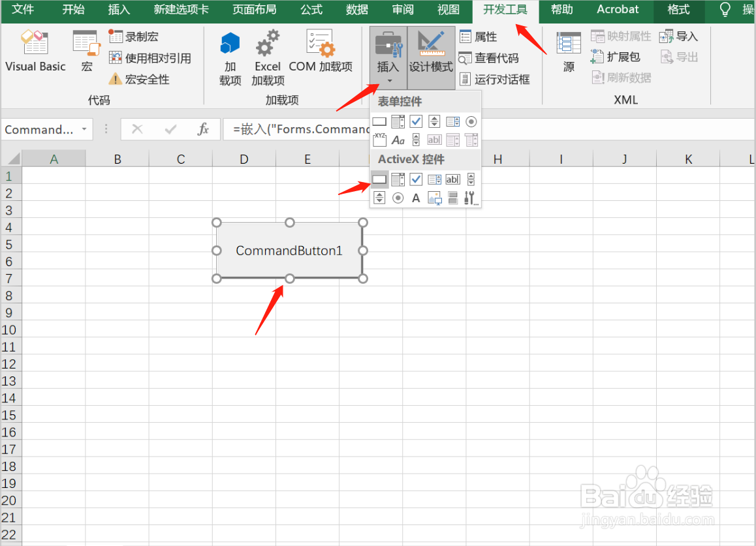Click the 插入 controls dropdown button
The width and height of the screenshot is (756, 546).
tap(388, 57)
